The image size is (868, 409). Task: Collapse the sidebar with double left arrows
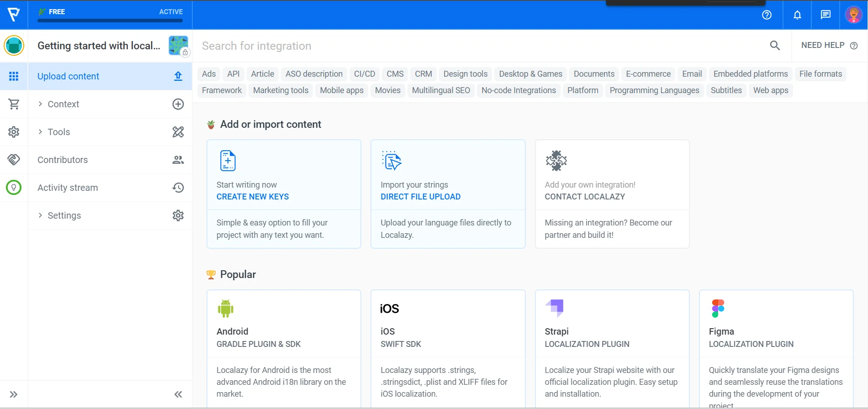click(x=178, y=394)
